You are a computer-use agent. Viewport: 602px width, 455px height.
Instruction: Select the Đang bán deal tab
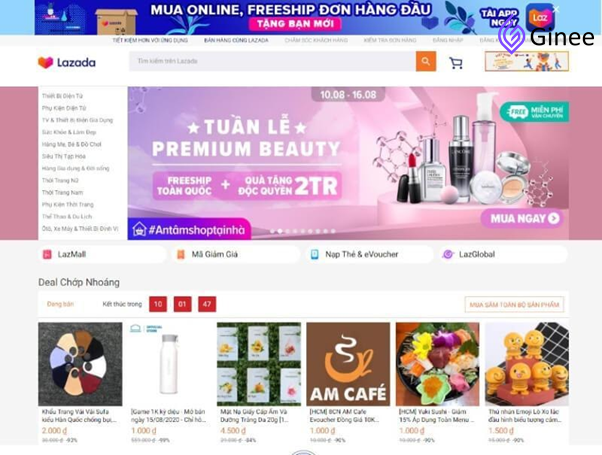(x=60, y=304)
